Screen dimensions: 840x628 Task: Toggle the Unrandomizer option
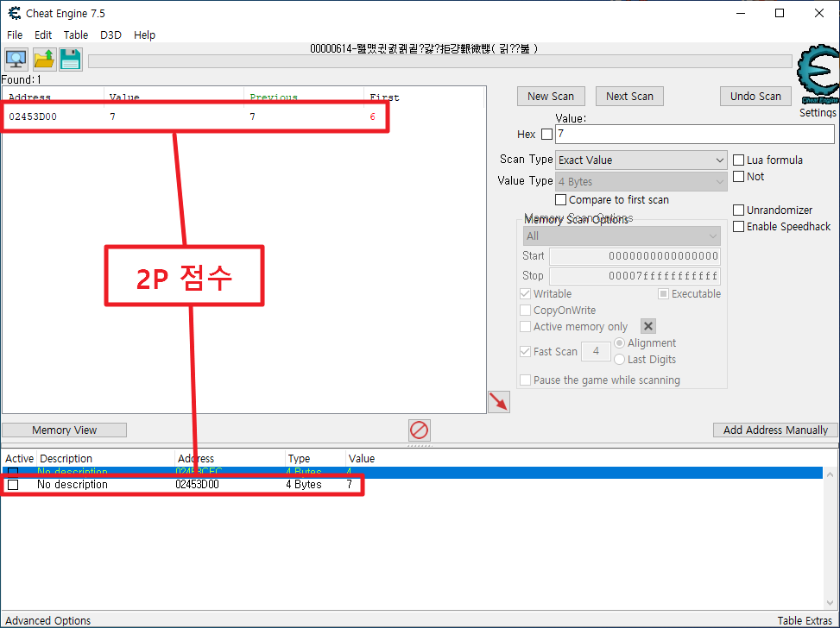738,210
